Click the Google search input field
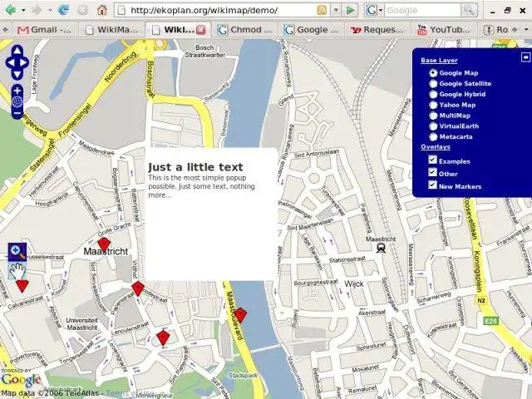The width and height of the screenshot is (532, 399). click(x=422, y=11)
